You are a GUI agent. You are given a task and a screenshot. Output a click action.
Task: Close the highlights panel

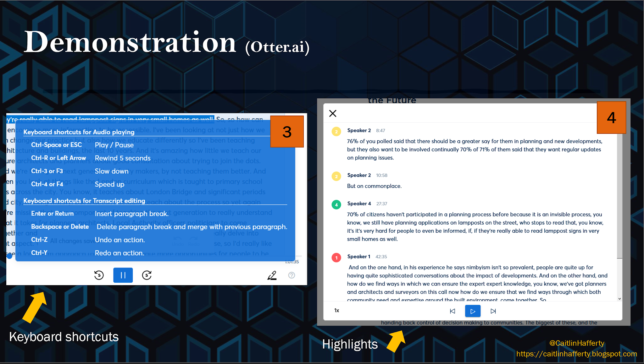[333, 113]
